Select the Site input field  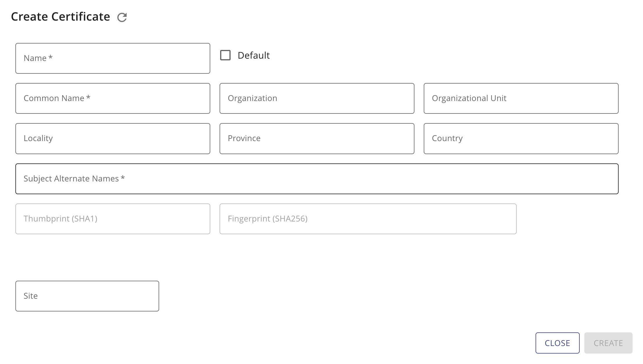click(x=87, y=296)
